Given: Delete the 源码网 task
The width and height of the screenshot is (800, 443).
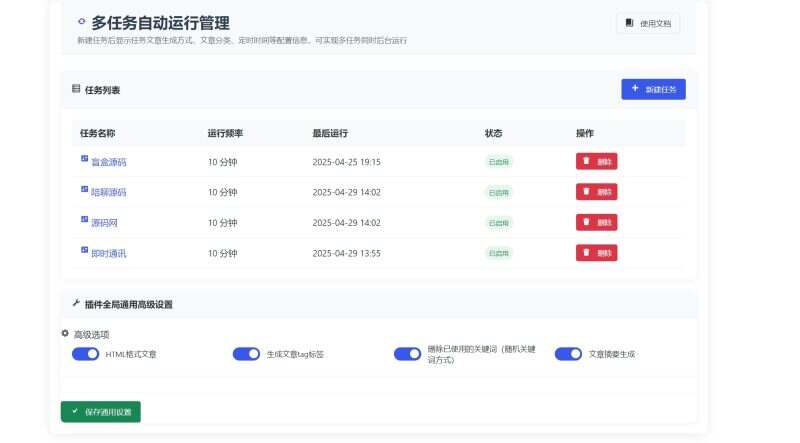Looking at the screenshot, I should click(x=596, y=223).
